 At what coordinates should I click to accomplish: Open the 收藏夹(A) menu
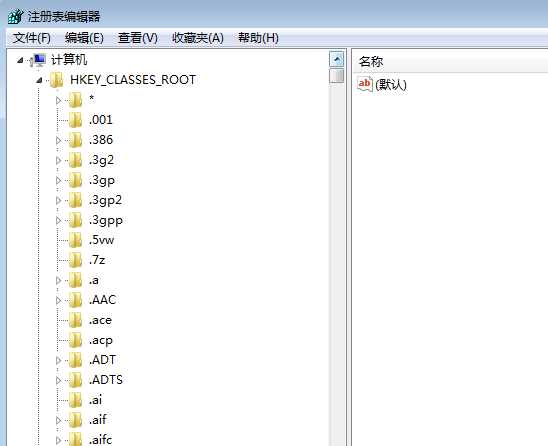(198, 38)
